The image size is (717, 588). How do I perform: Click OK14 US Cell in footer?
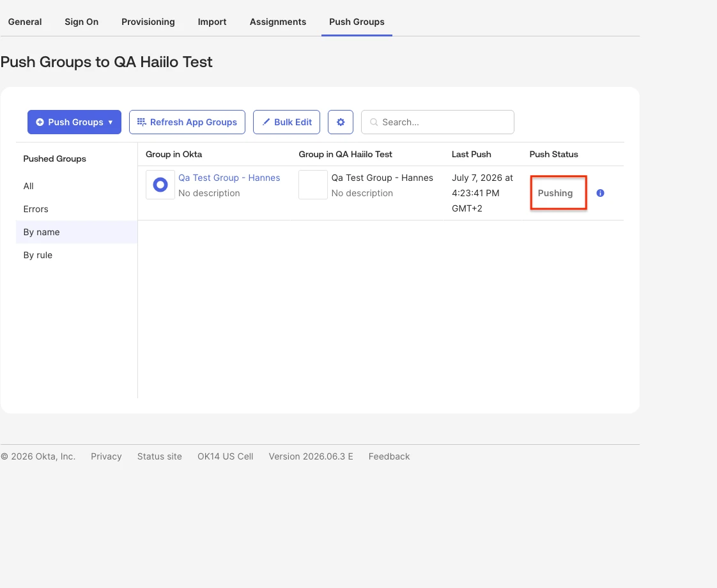click(x=225, y=456)
